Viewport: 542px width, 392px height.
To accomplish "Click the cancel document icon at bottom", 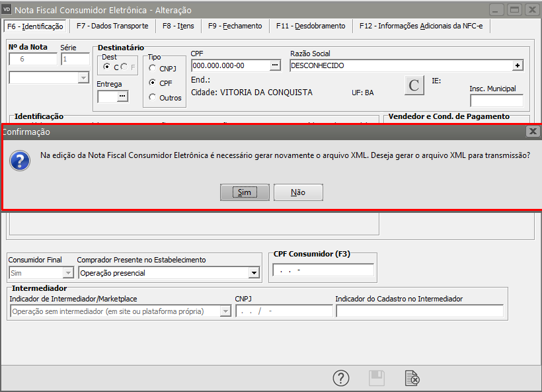I will [412, 378].
